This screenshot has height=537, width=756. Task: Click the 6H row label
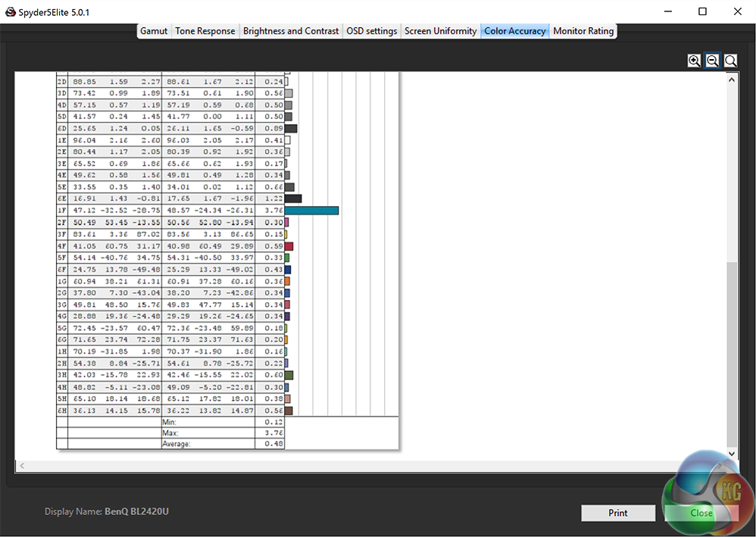click(61, 411)
